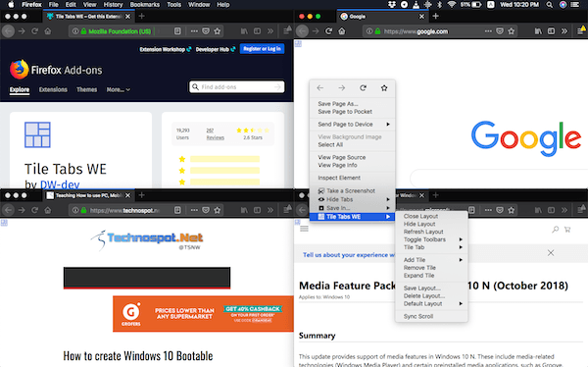588x367 pixels.
Task: Choose Remove Tile in submenu
Action: click(419, 268)
